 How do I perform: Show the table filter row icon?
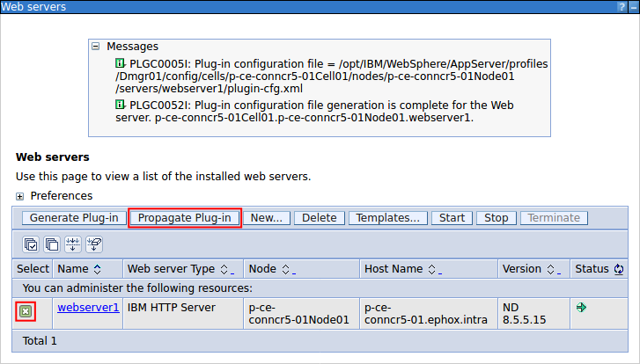pos(73,244)
